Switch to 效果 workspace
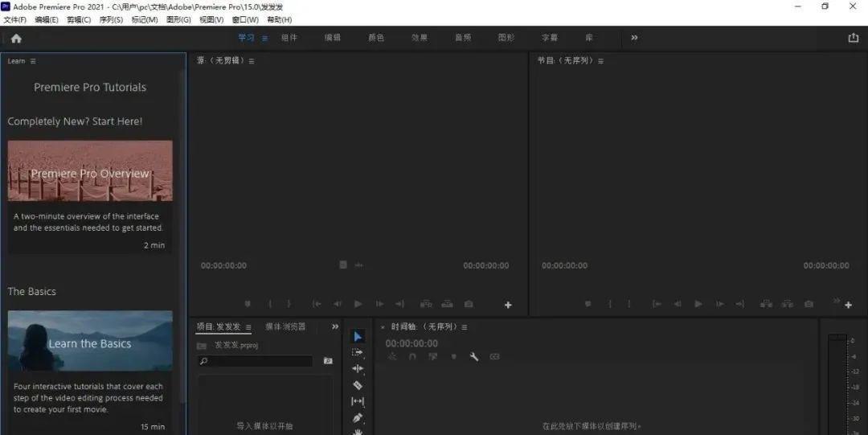 point(420,38)
